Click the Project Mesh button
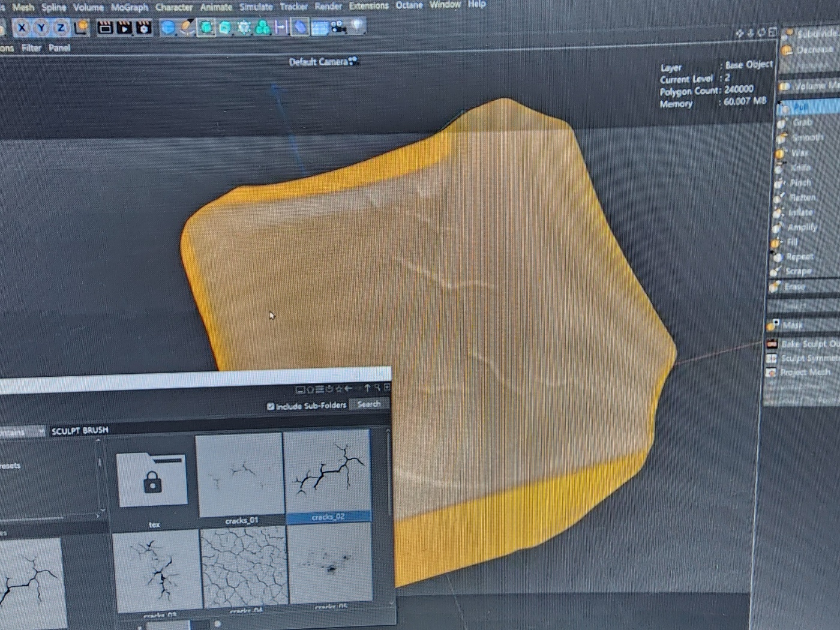The width and height of the screenshot is (840, 630). [x=802, y=373]
